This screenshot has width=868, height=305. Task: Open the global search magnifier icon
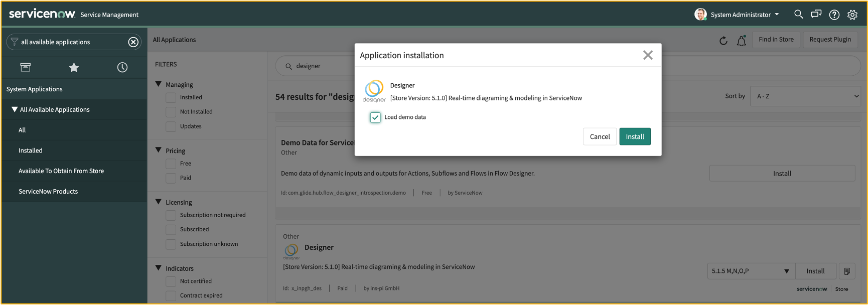pyautogui.click(x=798, y=14)
